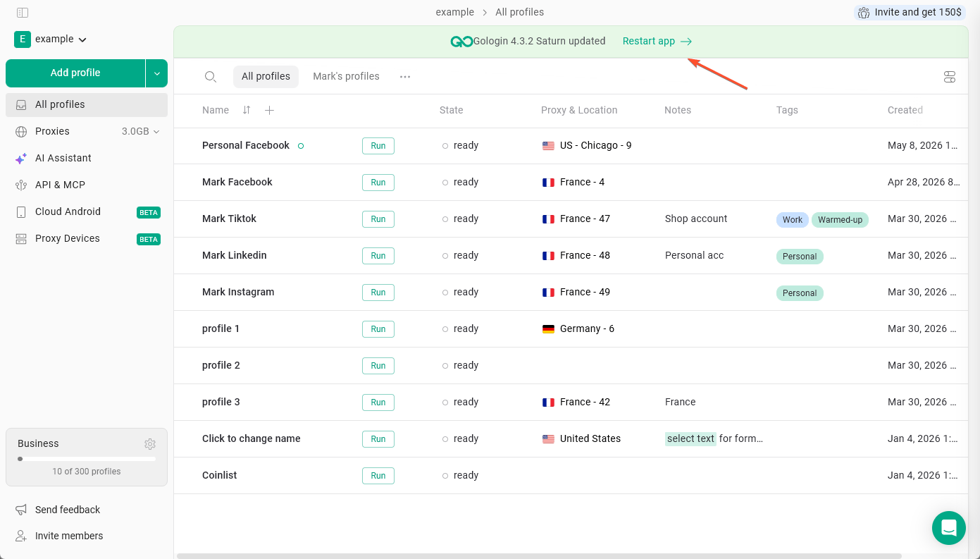The image size is (980, 559).
Task: Open table view settings toggles icon
Action: tap(950, 77)
